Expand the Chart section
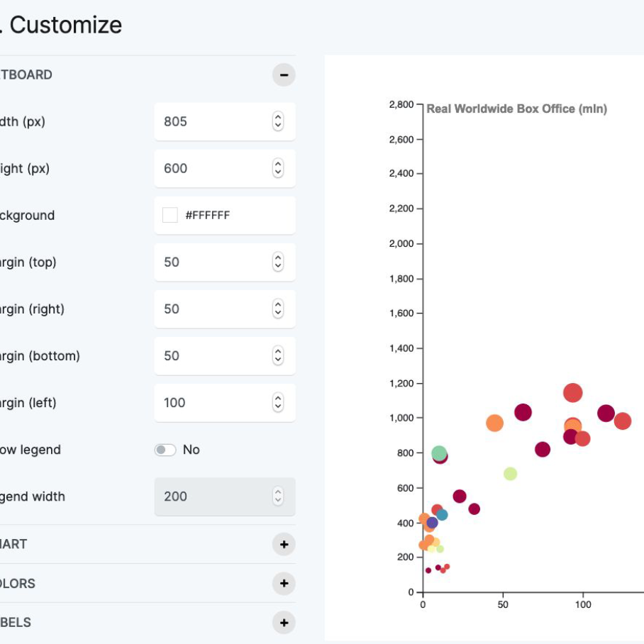This screenshot has width=644, height=644. (x=284, y=544)
